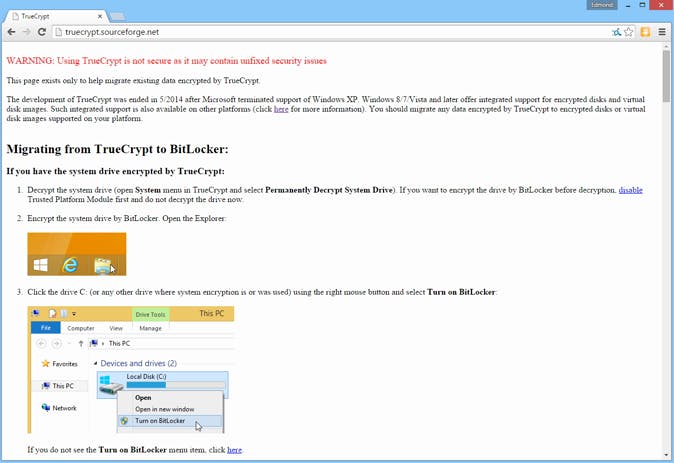Bookmark this page with the star icon
Image resolution: width=674 pixels, height=463 pixels.
(628, 32)
